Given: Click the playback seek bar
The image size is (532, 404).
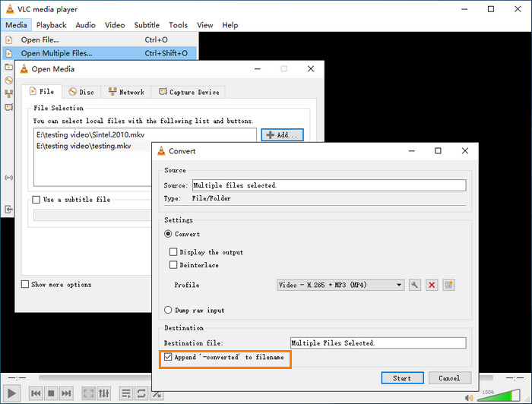Looking at the screenshot, I should (95, 377).
